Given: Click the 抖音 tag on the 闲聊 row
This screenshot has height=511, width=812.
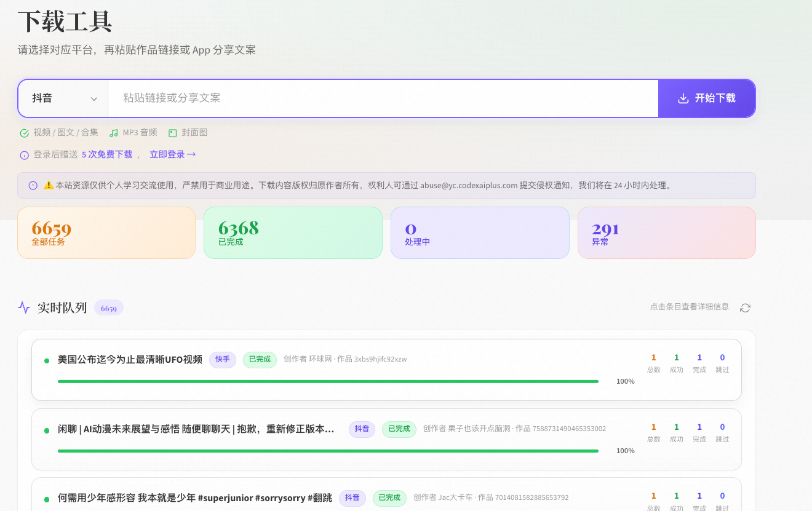Looking at the screenshot, I should pos(362,429).
